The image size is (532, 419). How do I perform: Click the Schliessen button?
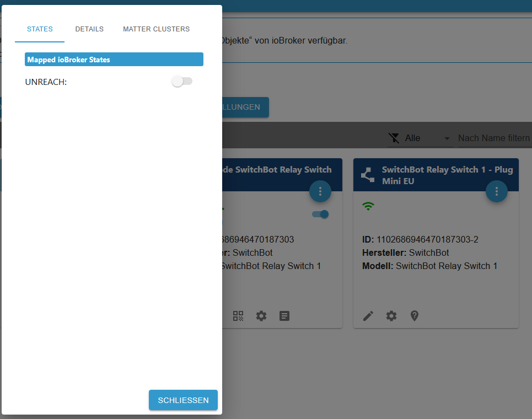coord(183,400)
